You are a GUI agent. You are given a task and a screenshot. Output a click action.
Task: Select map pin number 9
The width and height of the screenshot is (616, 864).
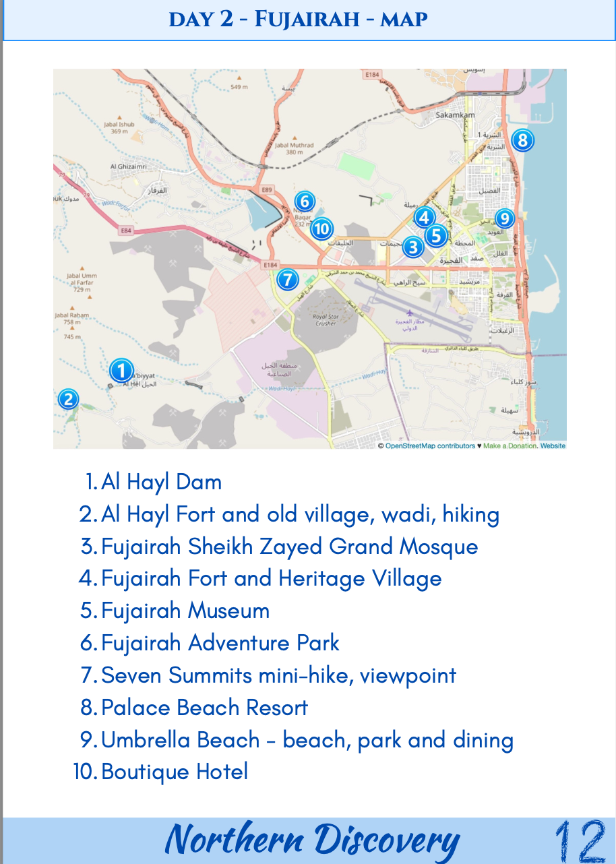(504, 218)
